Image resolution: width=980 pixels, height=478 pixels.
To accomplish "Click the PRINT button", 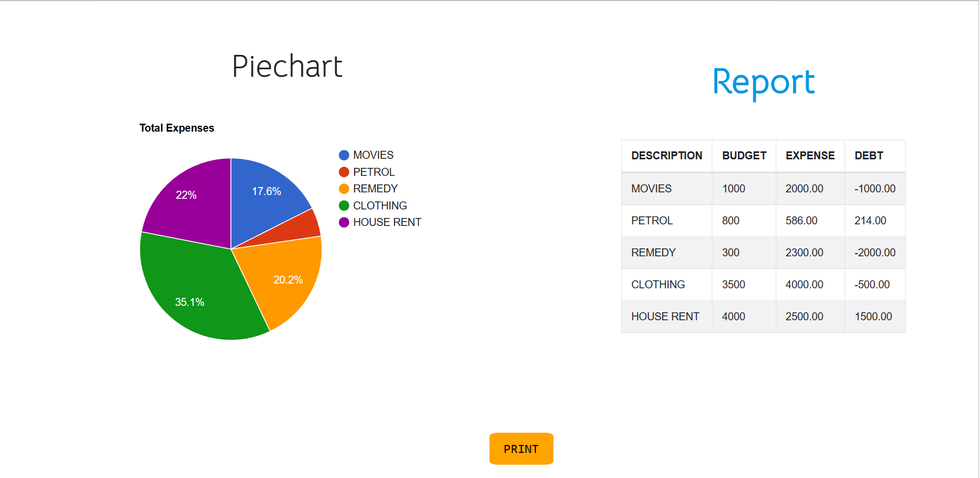I will pyautogui.click(x=521, y=449).
